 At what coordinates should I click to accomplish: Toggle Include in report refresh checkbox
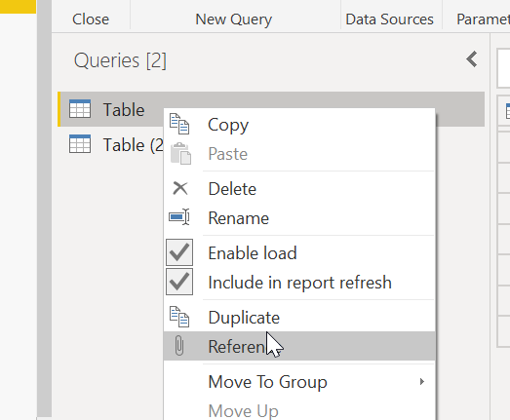pyautogui.click(x=179, y=282)
